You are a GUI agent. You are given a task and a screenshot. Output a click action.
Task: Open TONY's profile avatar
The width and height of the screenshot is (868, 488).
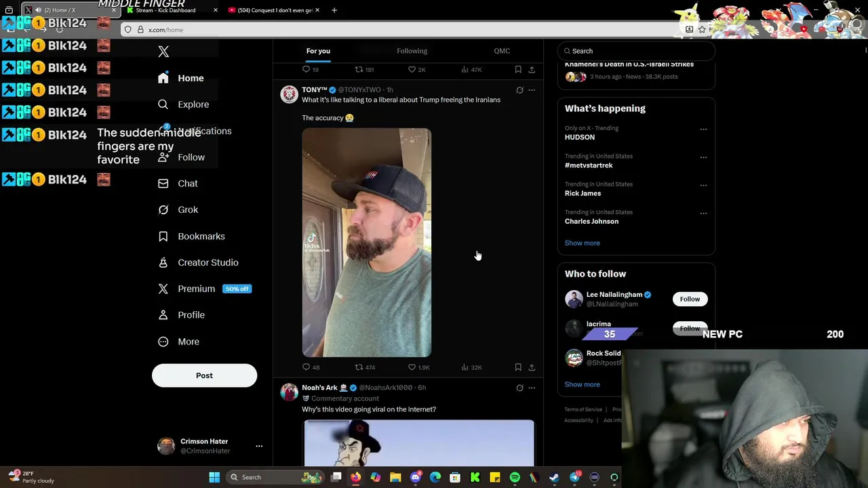tap(290, 94)
